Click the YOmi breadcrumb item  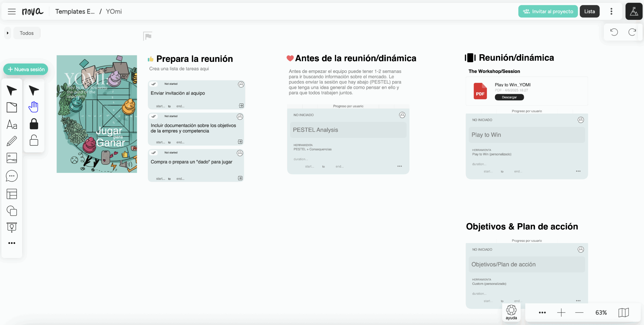114,11
